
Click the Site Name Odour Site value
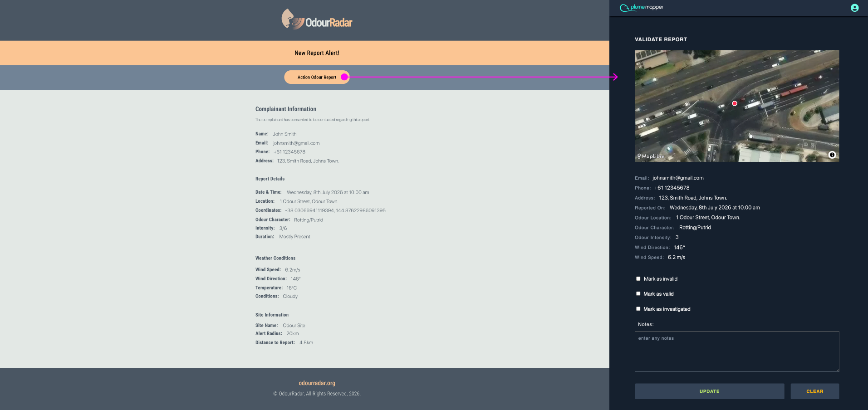click(294, 326)
